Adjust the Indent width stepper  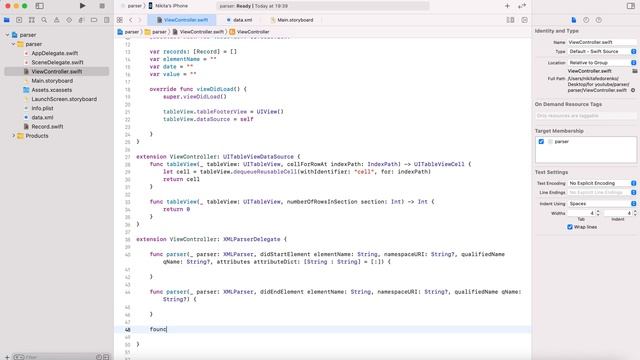click(635, 213)
